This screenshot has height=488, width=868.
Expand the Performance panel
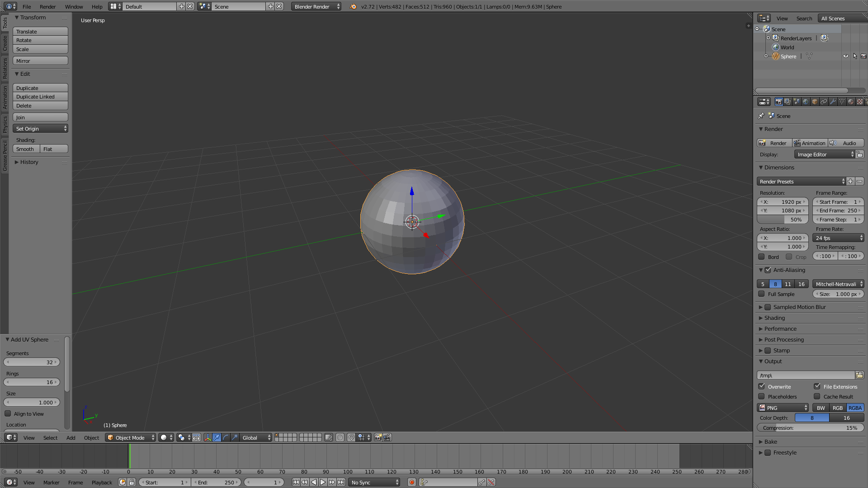point(780,328)
